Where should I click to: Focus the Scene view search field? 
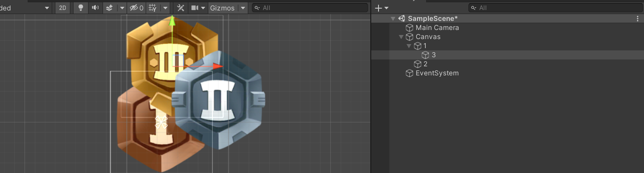click(x=310, y=8)
